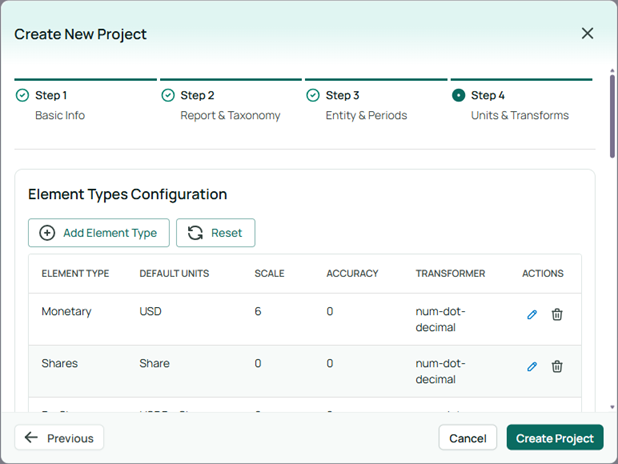Click the Step 1 completed checkmark icon
The height and width of the screenshot is (464, 618).
22,95
